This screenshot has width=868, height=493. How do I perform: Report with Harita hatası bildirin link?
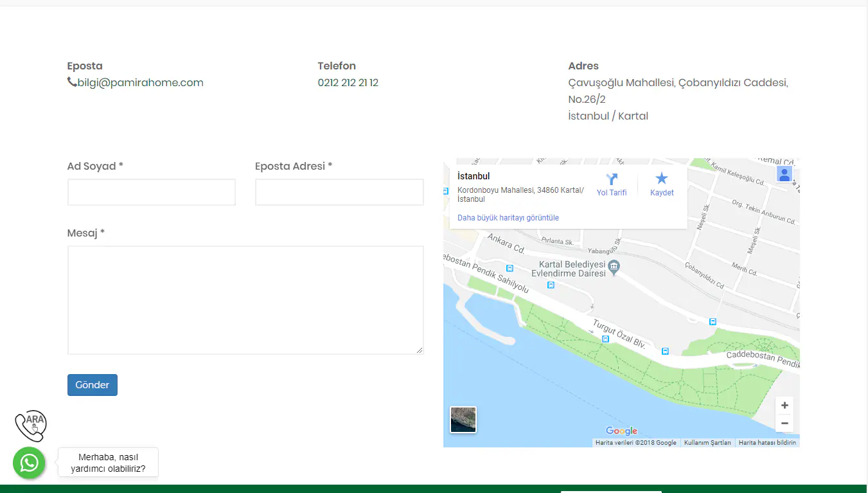767,442
